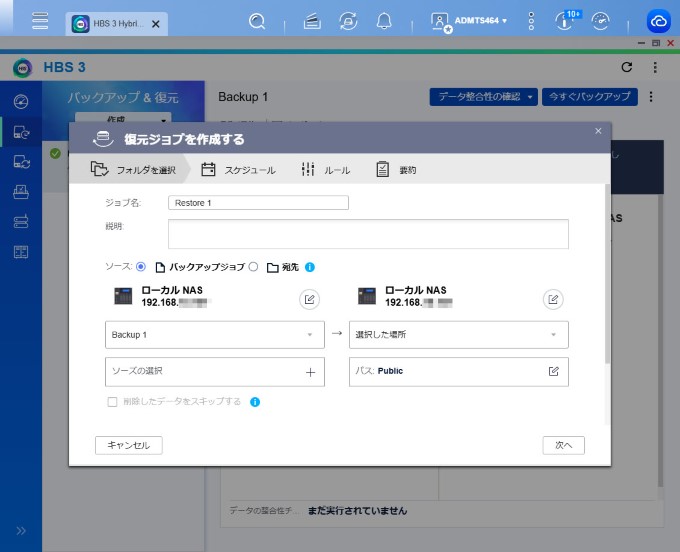Toggle 削除したデータをスキップする checkbox
The width and height of the screenshot is (680, 552).
point(112,402)
